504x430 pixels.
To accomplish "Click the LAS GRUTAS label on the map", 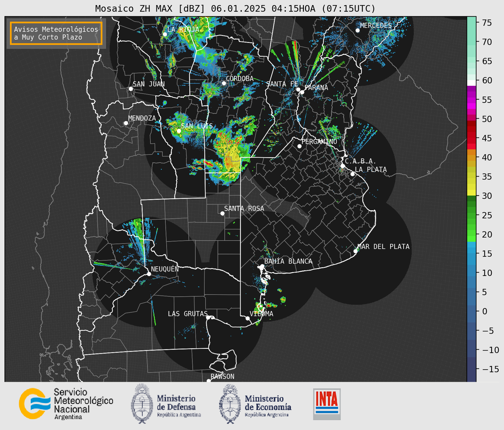I will coord(188,314).
